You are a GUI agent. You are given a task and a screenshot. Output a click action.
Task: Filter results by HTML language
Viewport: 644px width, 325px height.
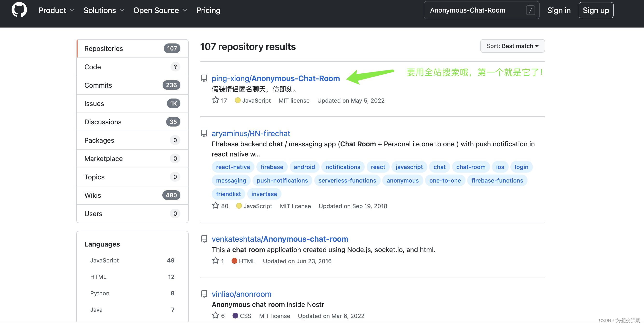[x=132, y=277]
